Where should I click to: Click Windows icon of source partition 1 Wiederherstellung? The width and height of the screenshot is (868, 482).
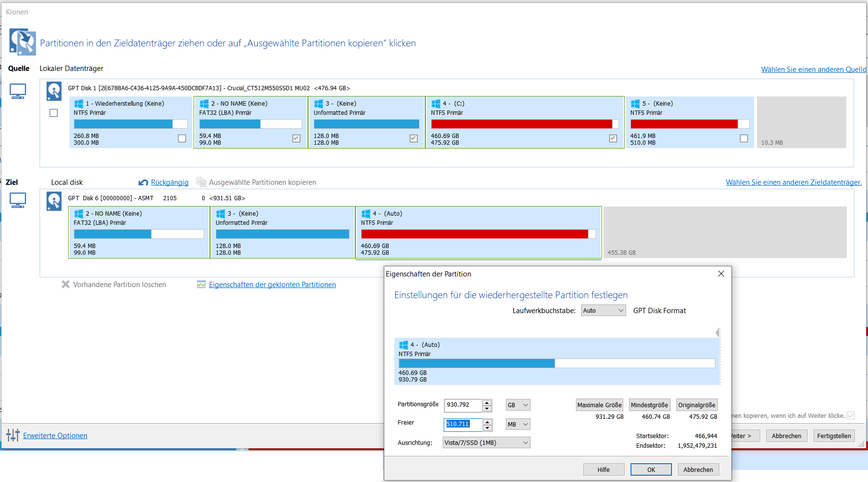[79, 104]
